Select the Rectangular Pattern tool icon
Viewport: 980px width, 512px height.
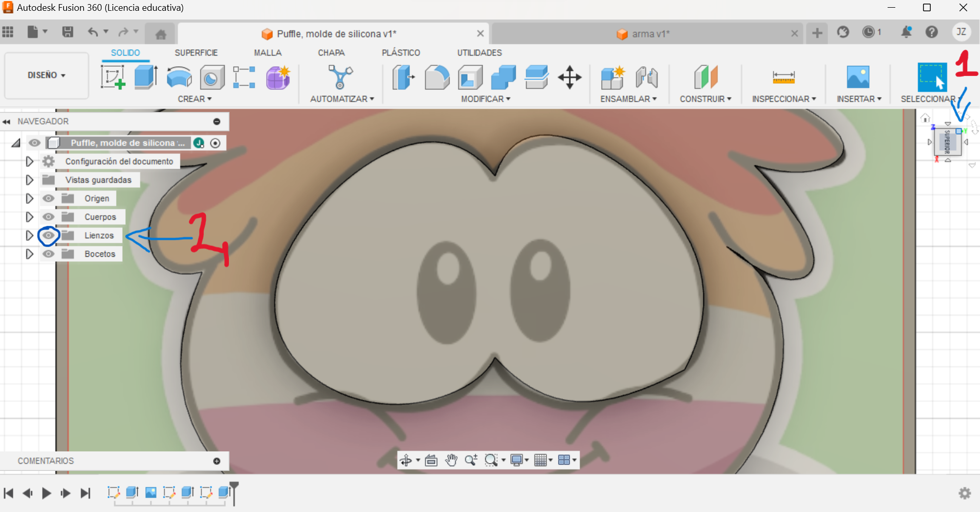coord(244,78)
